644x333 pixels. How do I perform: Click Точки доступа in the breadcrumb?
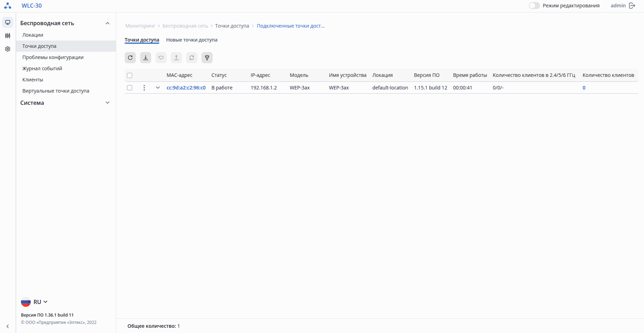(x=232, y=26)
